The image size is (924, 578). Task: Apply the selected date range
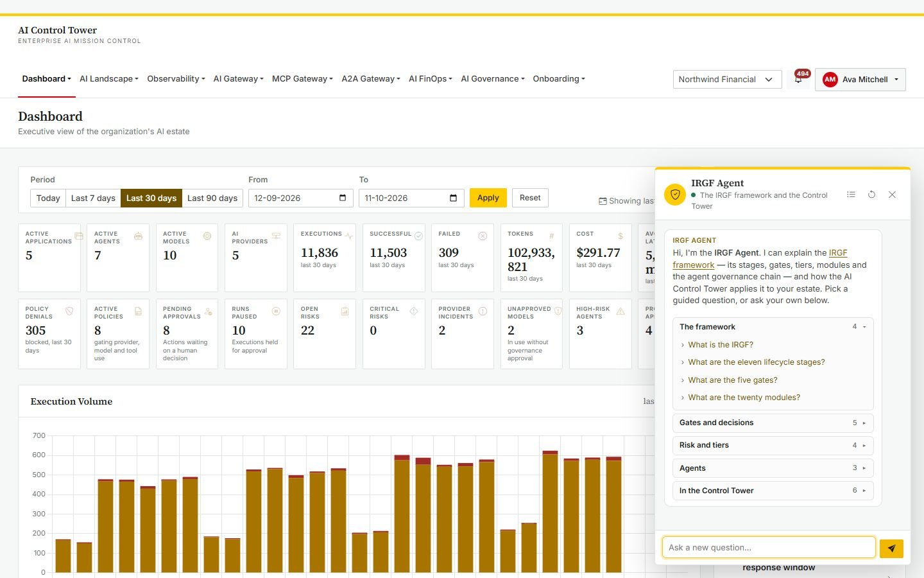point(488,198)
